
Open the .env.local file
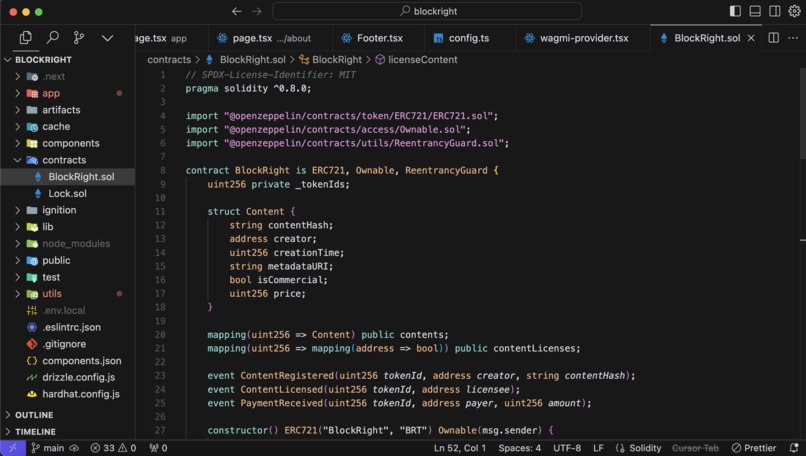coord(67,311)
